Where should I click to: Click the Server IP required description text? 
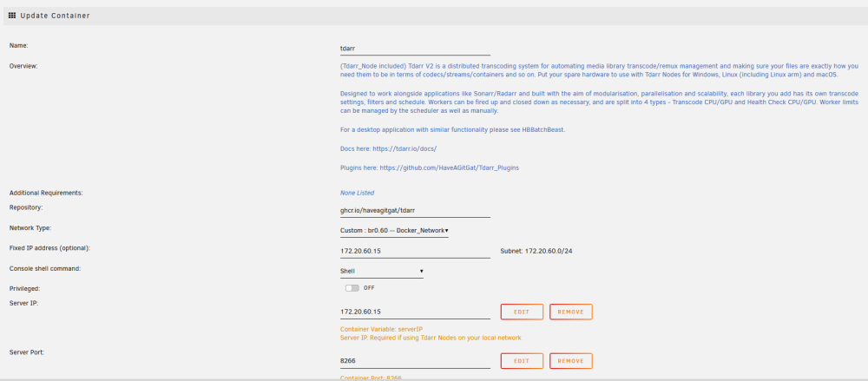(x=431, y=338)
